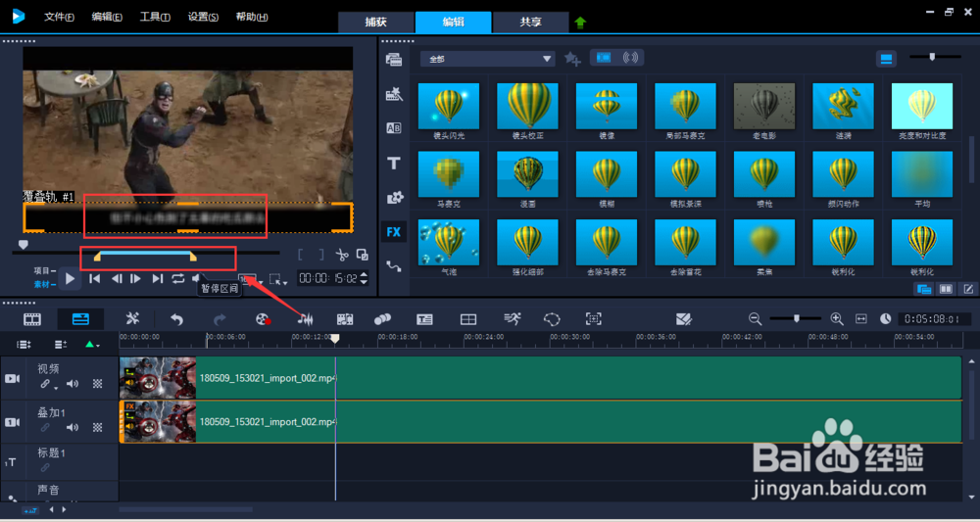Viewport: 980px width, 522px height.
Task: Select the 马赛克 filter thumbnail
Action: (449, 175)
